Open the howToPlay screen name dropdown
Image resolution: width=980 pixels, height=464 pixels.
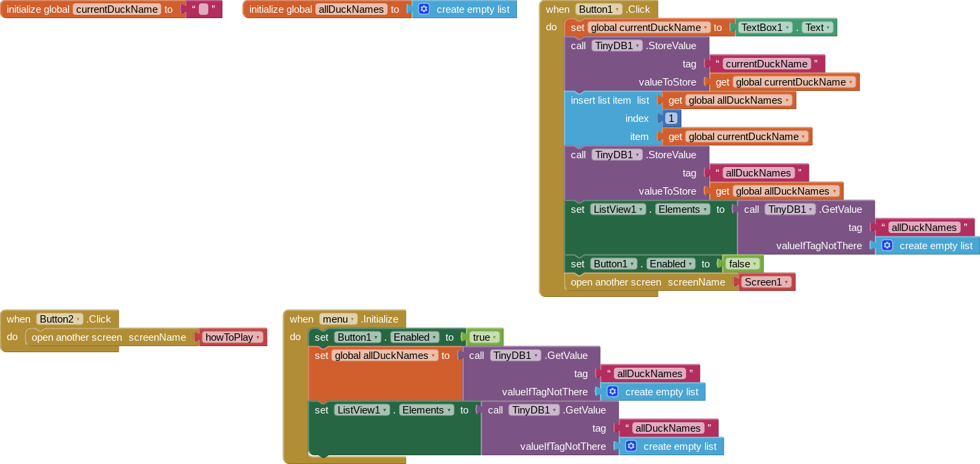[233, 337]
